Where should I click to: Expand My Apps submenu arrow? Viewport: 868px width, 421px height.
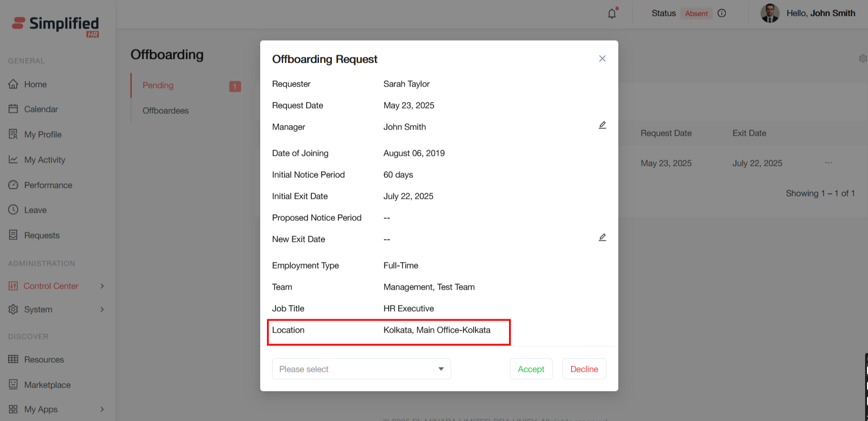click(x=102, y=409)
